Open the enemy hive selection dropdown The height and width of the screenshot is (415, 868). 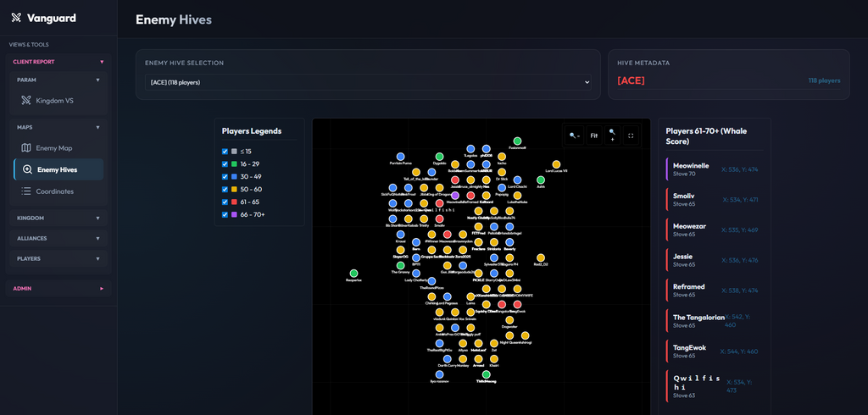coord(368,82)
